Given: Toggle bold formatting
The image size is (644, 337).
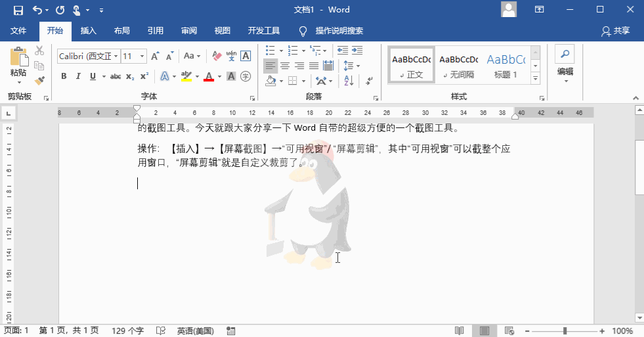Looking at the screenshot, I should tap(64, 76).
